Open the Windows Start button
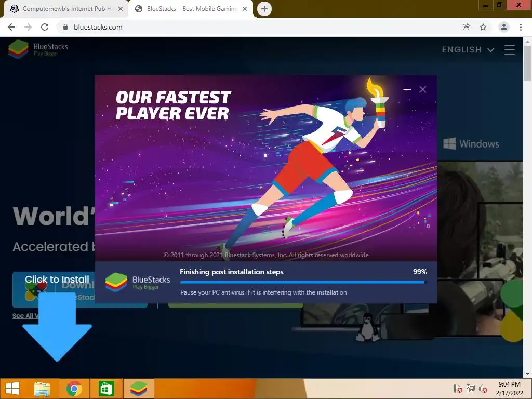The width and height of the screenshot is (532, 399). point(12,389)
